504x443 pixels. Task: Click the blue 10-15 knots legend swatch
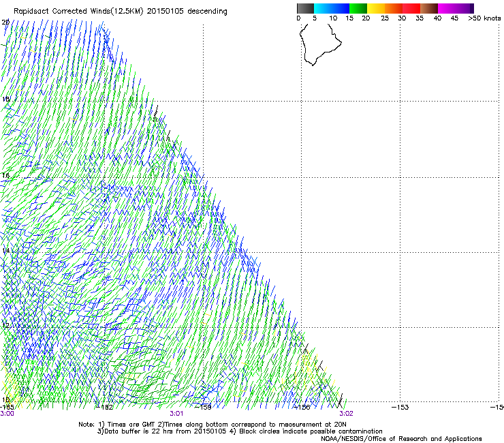pos(341,8)
